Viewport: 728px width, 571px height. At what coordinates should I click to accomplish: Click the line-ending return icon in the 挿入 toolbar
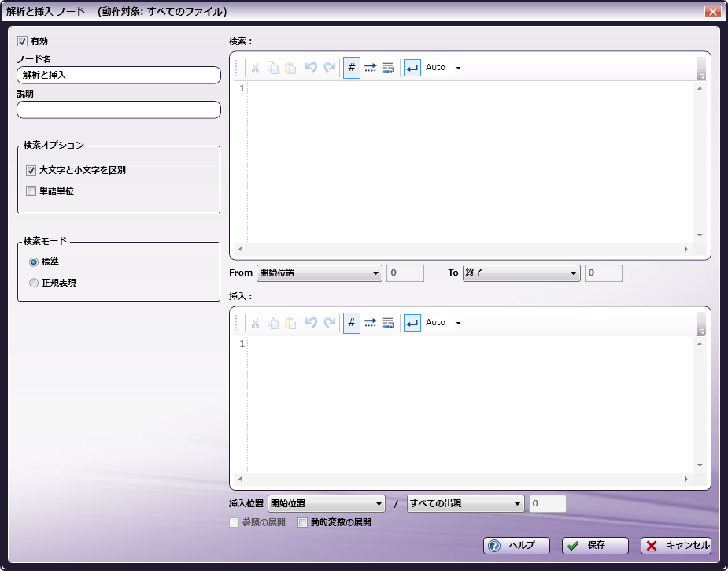tap(412, 323)
